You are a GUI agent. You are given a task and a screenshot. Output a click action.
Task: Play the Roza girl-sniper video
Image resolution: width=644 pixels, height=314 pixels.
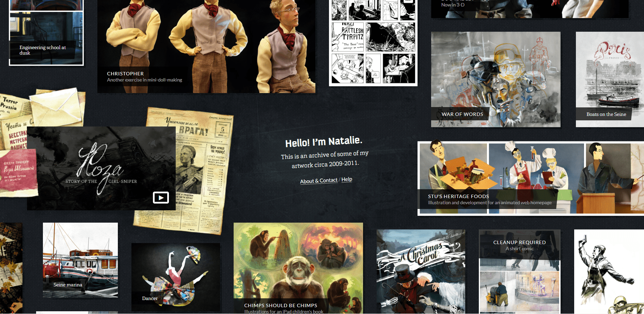pos(161,198)
